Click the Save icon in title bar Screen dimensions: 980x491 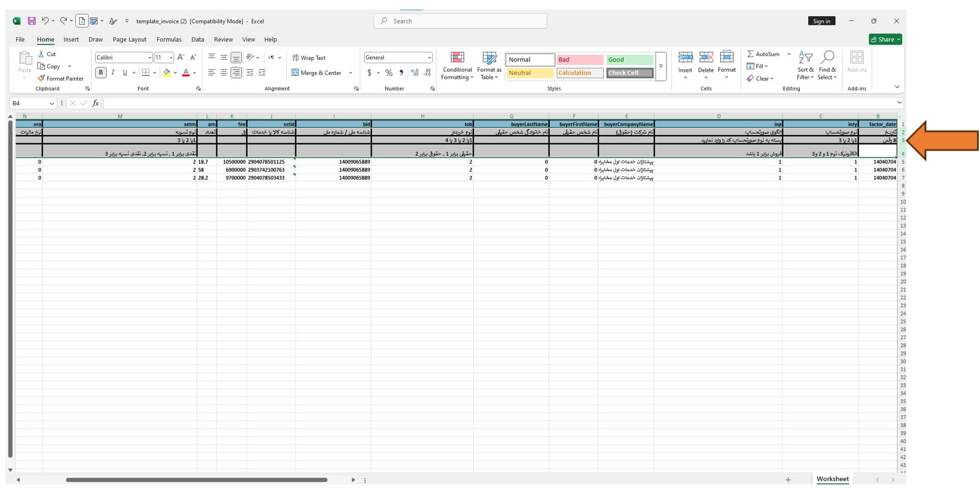[31, 21]
